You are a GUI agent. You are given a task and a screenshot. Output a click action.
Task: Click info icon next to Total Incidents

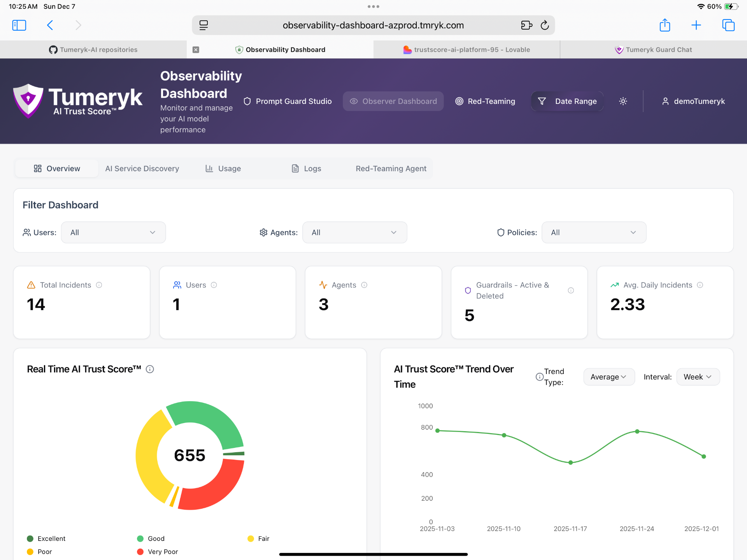[x=99, y=285]
